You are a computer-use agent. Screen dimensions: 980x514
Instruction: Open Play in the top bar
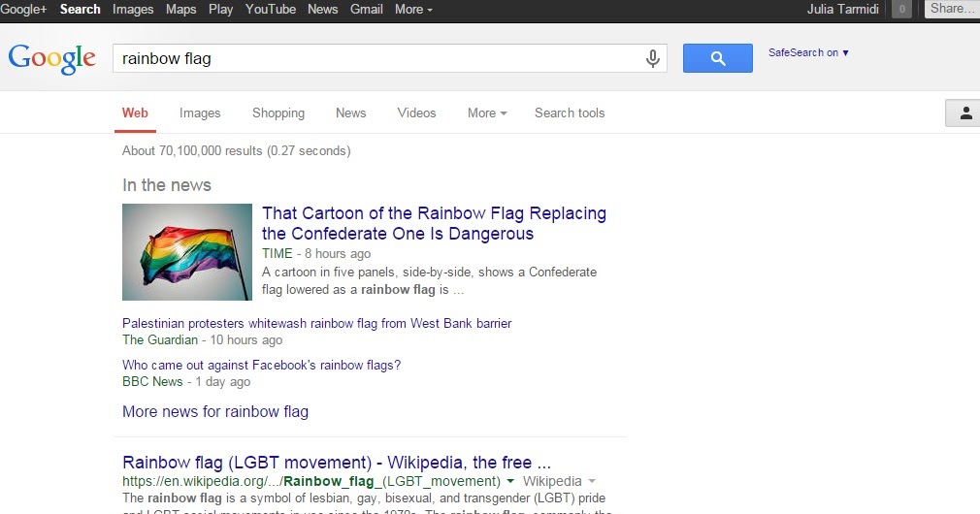click(220, 10)
